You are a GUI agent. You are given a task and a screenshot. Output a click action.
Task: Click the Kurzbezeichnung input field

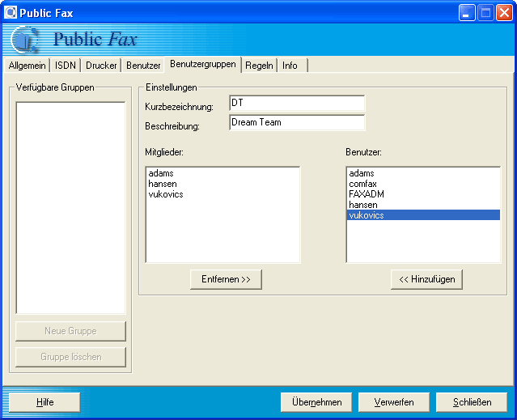(296, 104)
